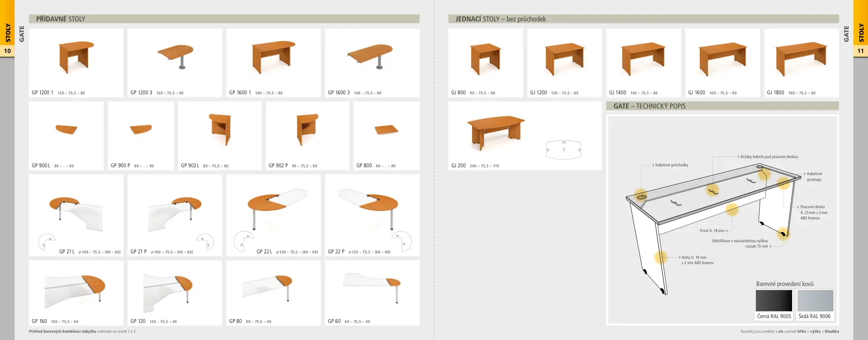
Task: Click the GJ 200 oval conference table
Action: click(x=496, y=132)
